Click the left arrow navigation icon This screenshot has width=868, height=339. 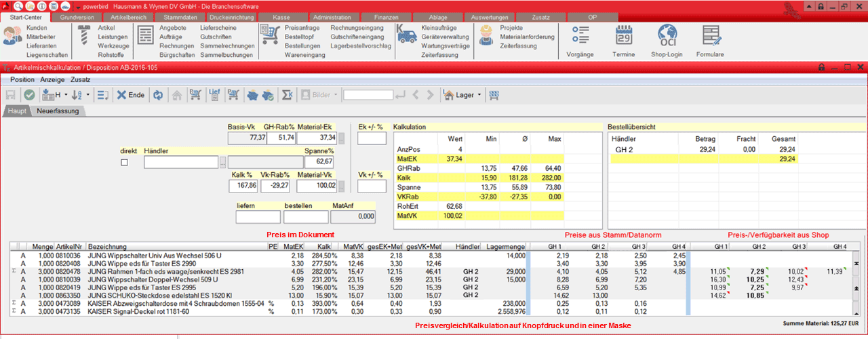point(417,95)
